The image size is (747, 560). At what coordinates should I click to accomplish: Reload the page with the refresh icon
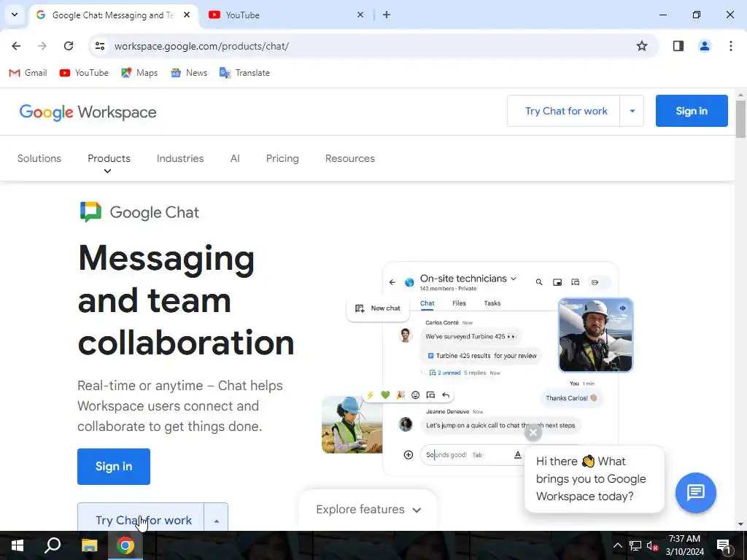click(x=69, y=46)
